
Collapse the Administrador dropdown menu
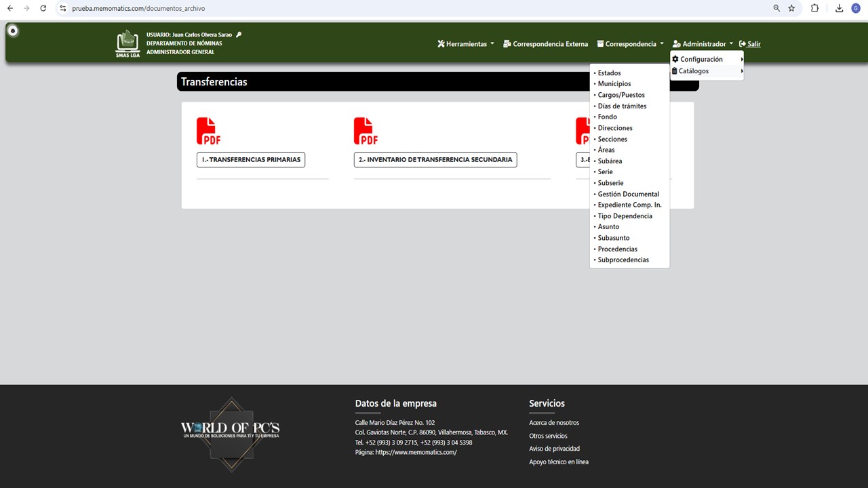click(x=703, y=44)
